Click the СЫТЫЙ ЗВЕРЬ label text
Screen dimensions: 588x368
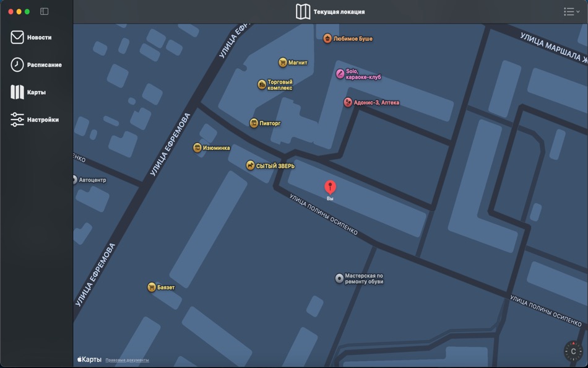click(x=275, y=166)
